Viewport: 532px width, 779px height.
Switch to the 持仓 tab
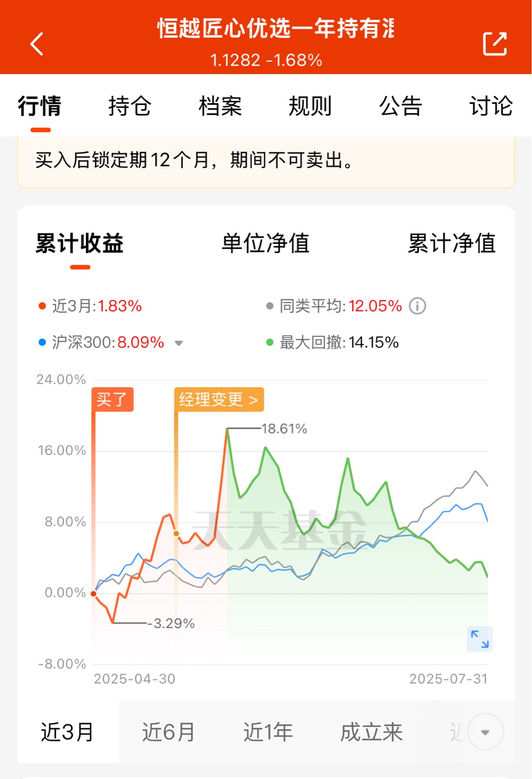[129, 106]
